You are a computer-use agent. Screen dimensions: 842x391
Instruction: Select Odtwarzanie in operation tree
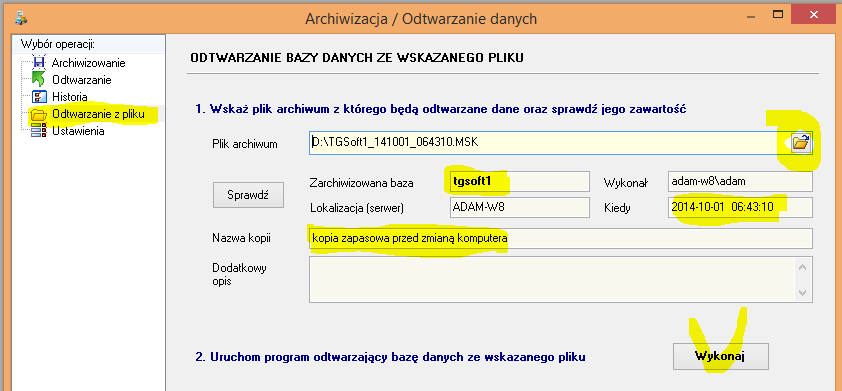point(82,80)
